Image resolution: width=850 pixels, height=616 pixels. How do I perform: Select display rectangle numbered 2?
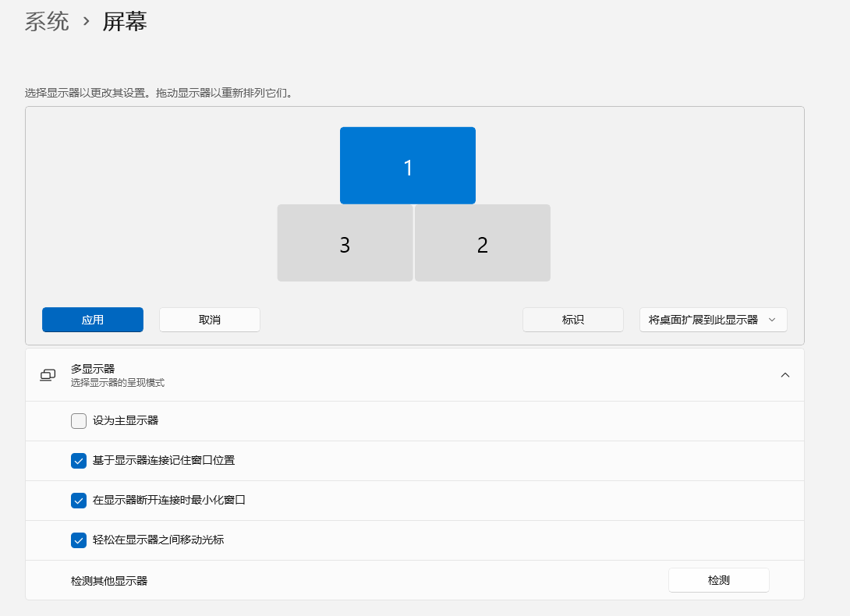point(482,243)
